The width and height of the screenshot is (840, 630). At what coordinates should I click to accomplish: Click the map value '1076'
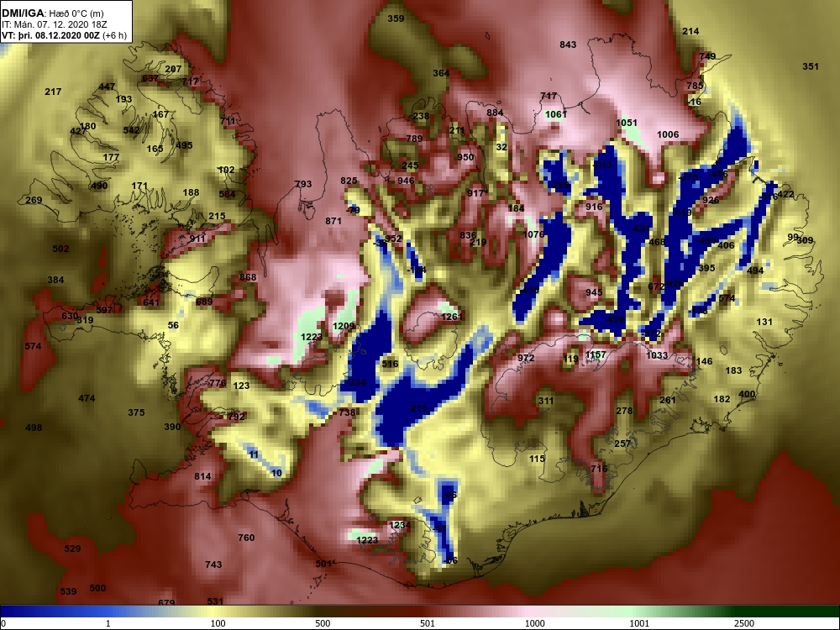coord(533,234)
